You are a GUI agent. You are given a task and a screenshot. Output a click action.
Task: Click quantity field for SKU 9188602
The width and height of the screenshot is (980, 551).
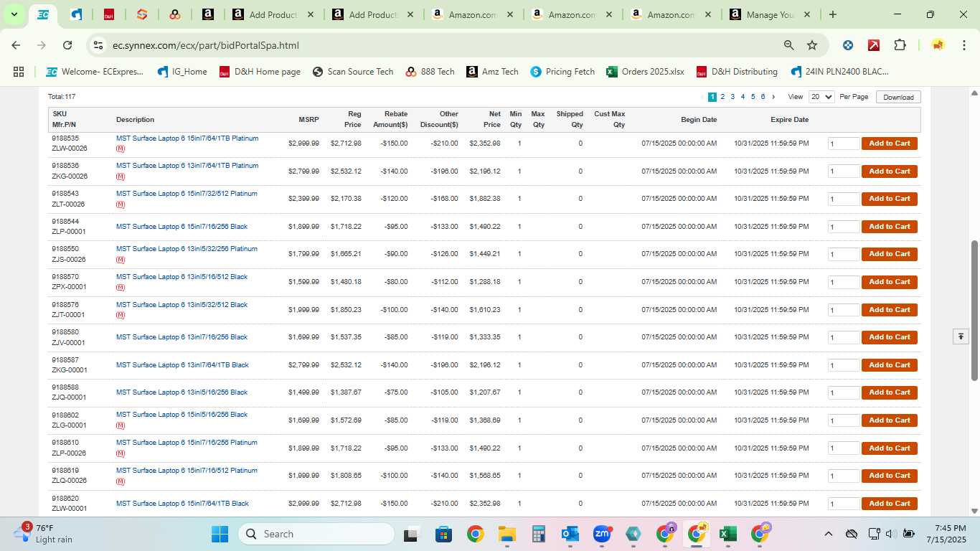tap(843, 420)
